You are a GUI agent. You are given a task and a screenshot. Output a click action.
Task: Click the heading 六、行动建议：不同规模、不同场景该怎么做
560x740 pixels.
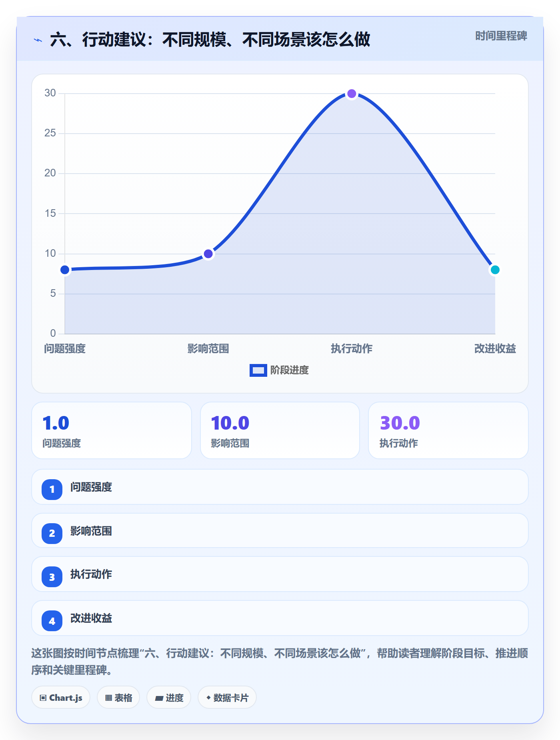point(210,40)
